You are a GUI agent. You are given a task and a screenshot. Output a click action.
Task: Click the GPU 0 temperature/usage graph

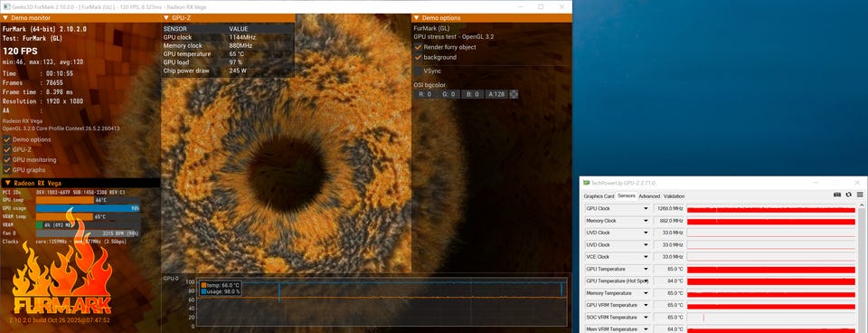pyautogui.click(x=382, y=302)
